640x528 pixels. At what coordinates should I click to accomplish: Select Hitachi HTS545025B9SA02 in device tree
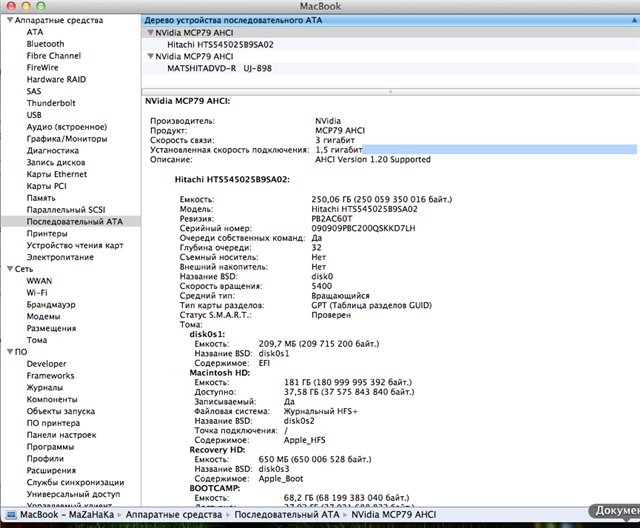pyautogui.click(x=391, y=44)
